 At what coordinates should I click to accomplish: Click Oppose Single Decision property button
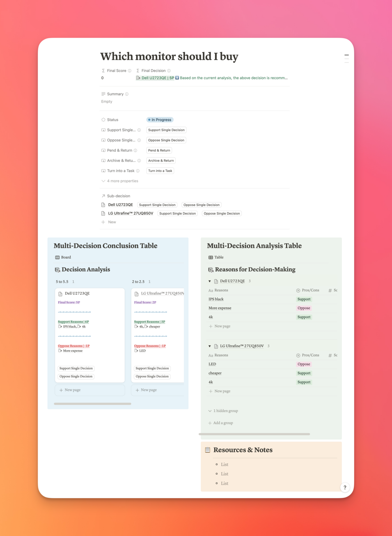tap(166, 140)
